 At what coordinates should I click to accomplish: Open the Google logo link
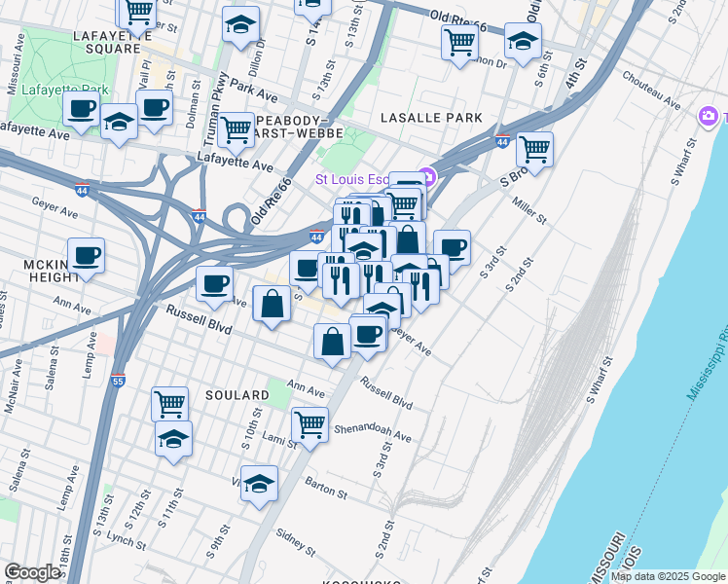click(32, 572)
